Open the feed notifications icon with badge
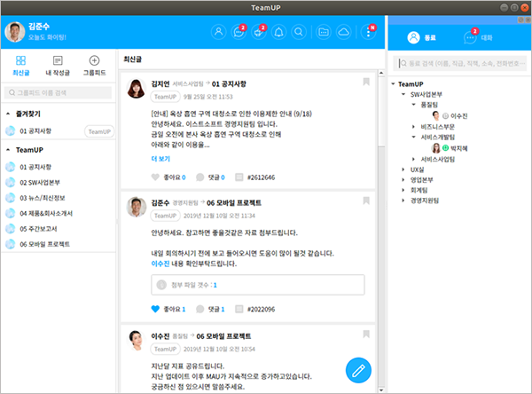 tap(259, 32)
